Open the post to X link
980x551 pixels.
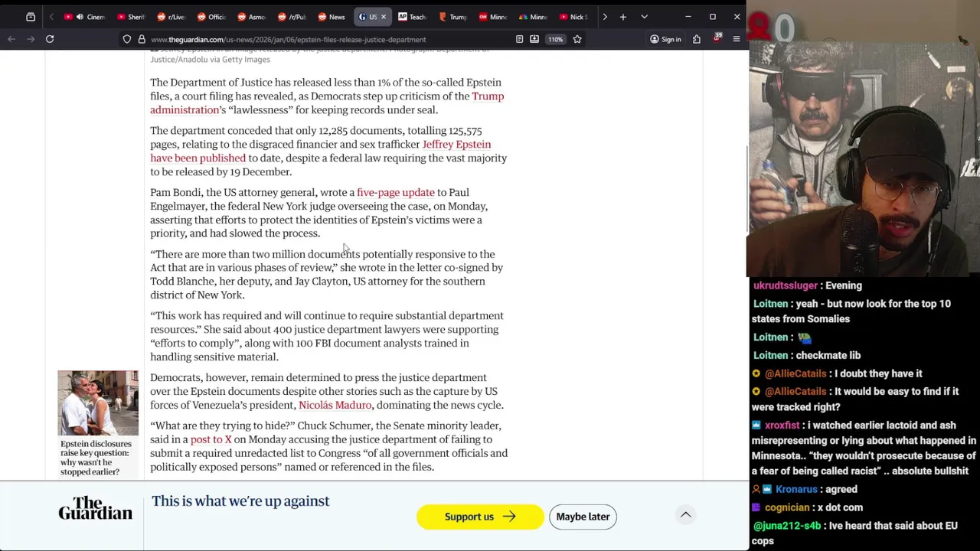coord(211,439)
